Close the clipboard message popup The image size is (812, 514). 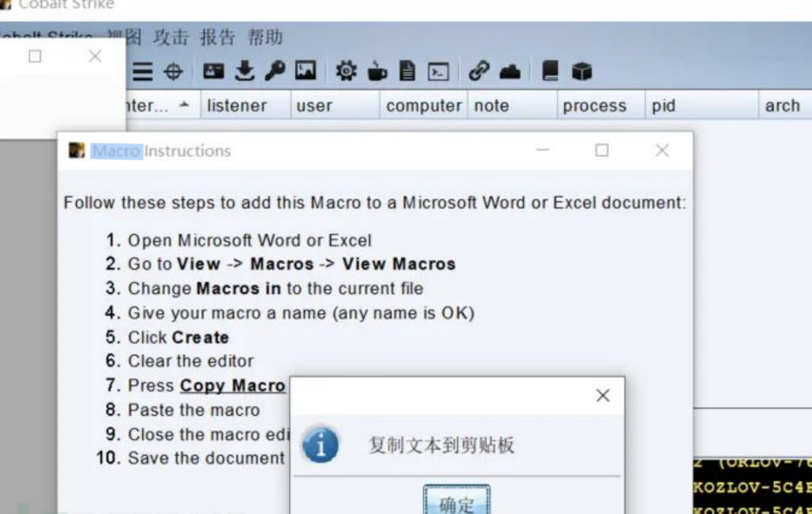(x=603, y=395)
